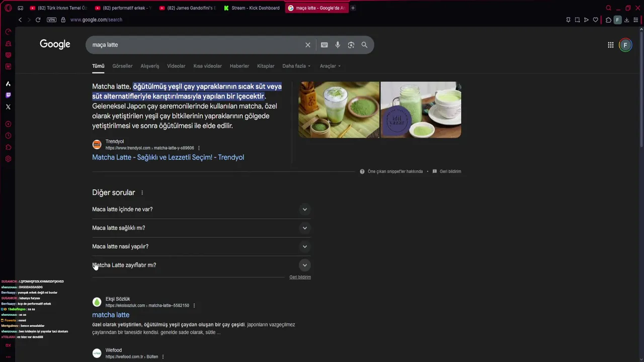Click the pin icon in address bar
644x362 pixels.
pos(568,20)
